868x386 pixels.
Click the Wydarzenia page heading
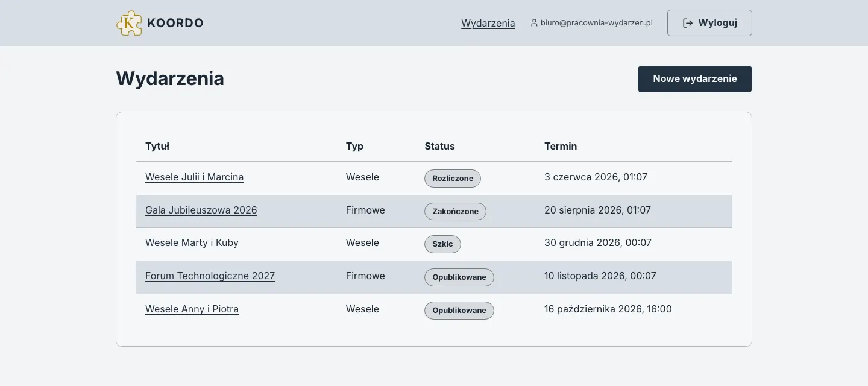click(170, 78)
